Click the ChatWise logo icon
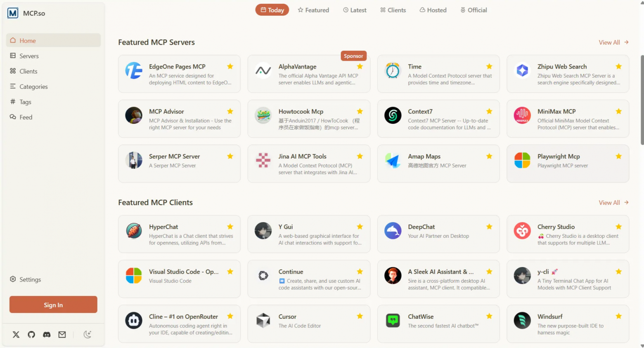The width and height of the screenshot is (644, 348). tap(393, 321)
